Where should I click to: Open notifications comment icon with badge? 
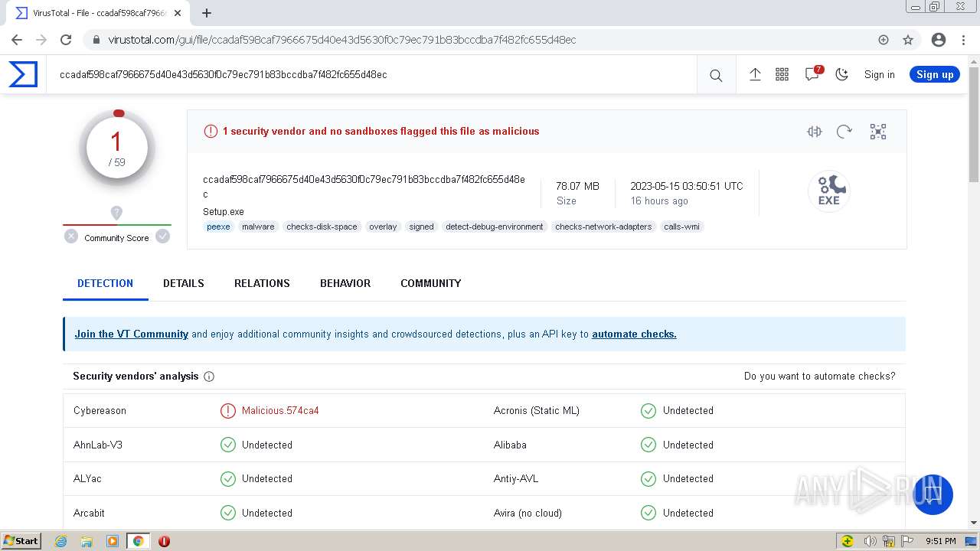click(x=813, y=73)
